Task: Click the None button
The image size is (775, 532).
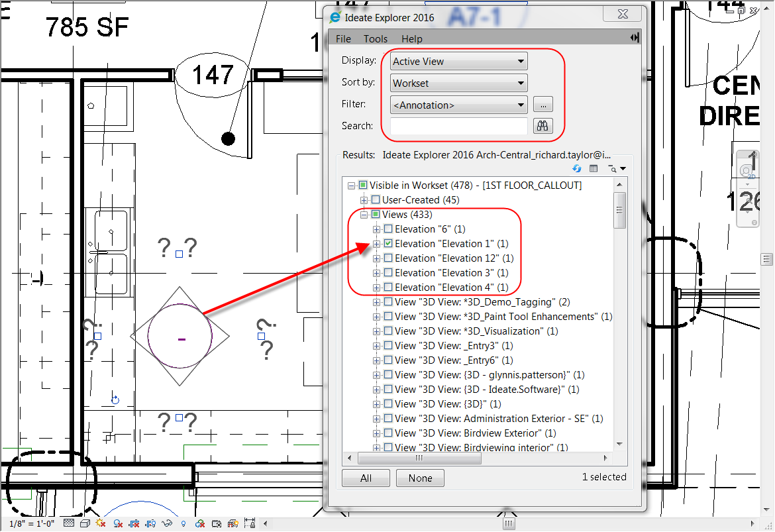Action: coord(420,478)
